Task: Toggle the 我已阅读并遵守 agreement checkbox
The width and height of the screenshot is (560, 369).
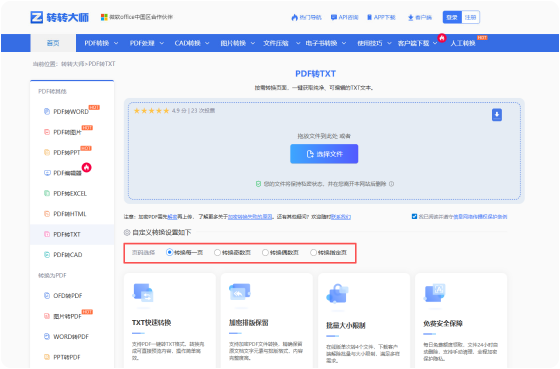Action: [x=414, y=216]
